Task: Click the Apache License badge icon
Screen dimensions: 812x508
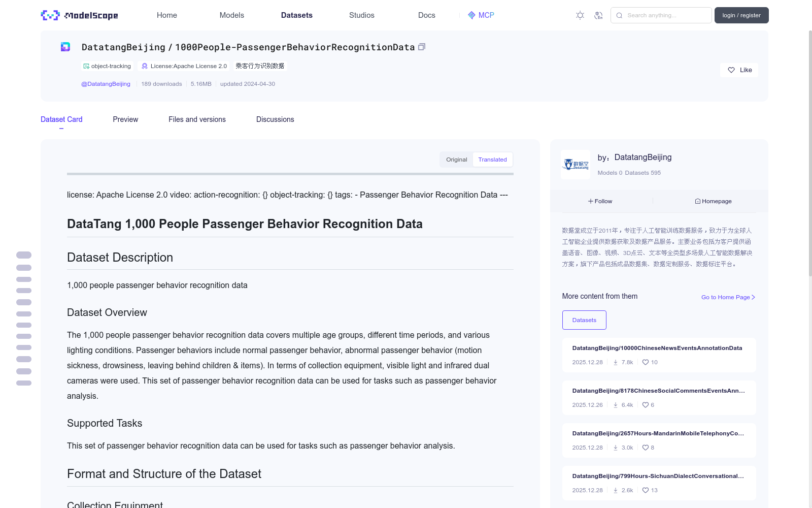Action: click(145, 66)
